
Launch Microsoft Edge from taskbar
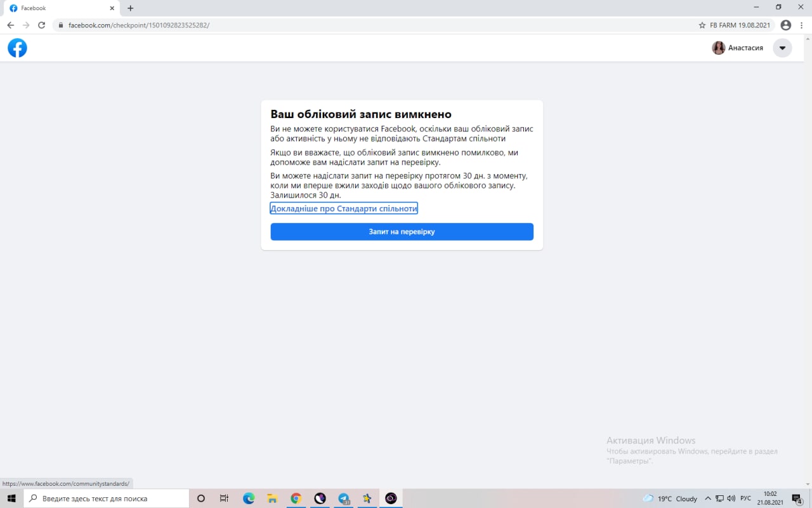[249, 498]
